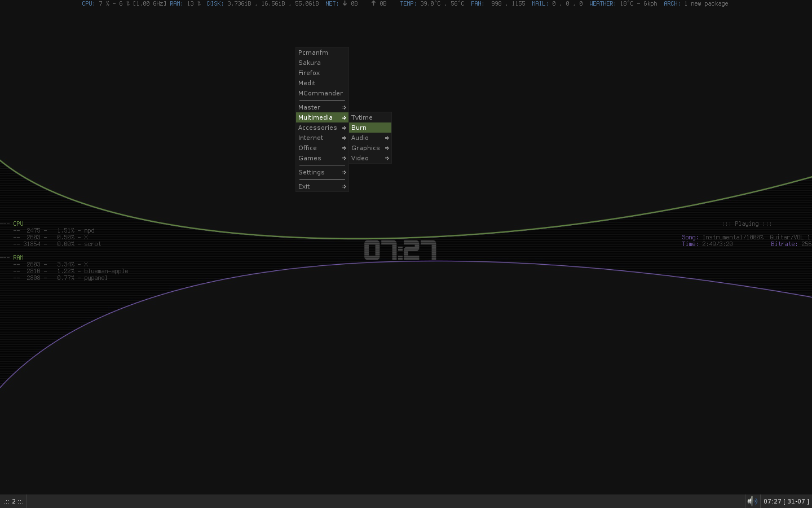This screenshot has height=508, width=812.
Task: Open Medit editor entry
Action: pos(322,83)
